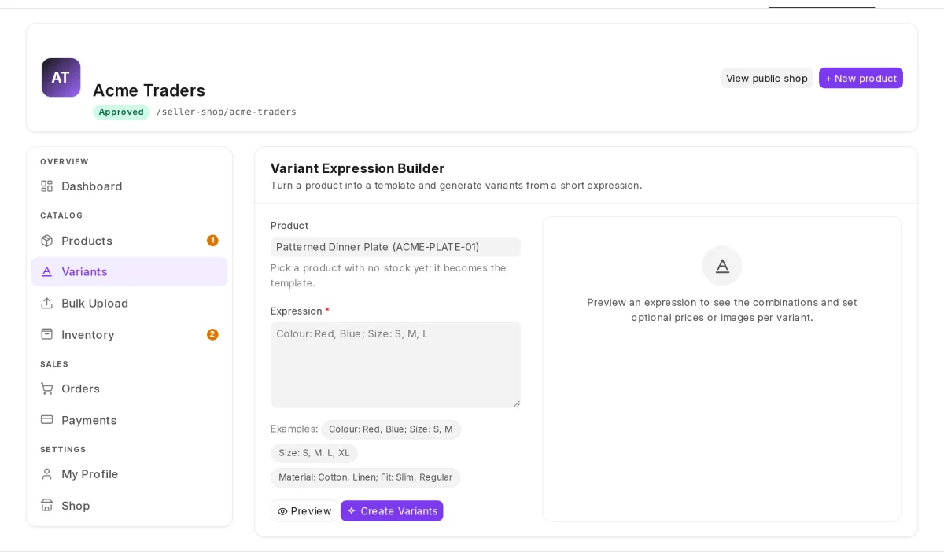Click the Acme Traders shop name
The width and height of the screenshot is (944, 560).
pyautogui.click(x=149, y=90)
